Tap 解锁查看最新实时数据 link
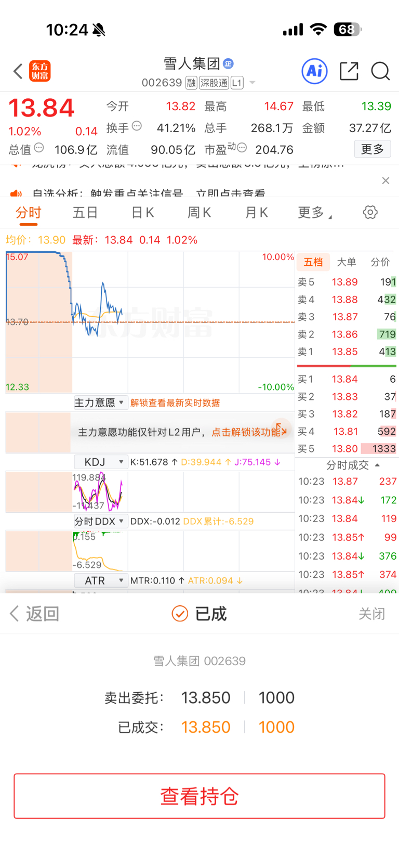The image size is (399, 868). pyautogui.click(x=175, y=403)
